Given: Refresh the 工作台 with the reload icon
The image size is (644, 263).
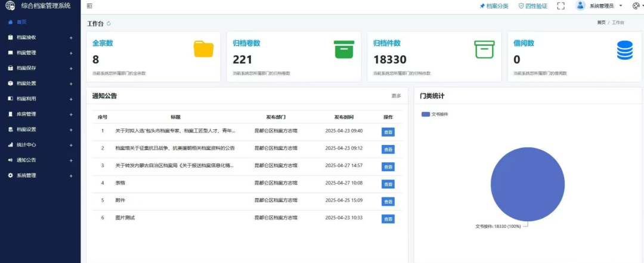Looking at the screenshot, I should pyautogui.click(x=109, y=23).
